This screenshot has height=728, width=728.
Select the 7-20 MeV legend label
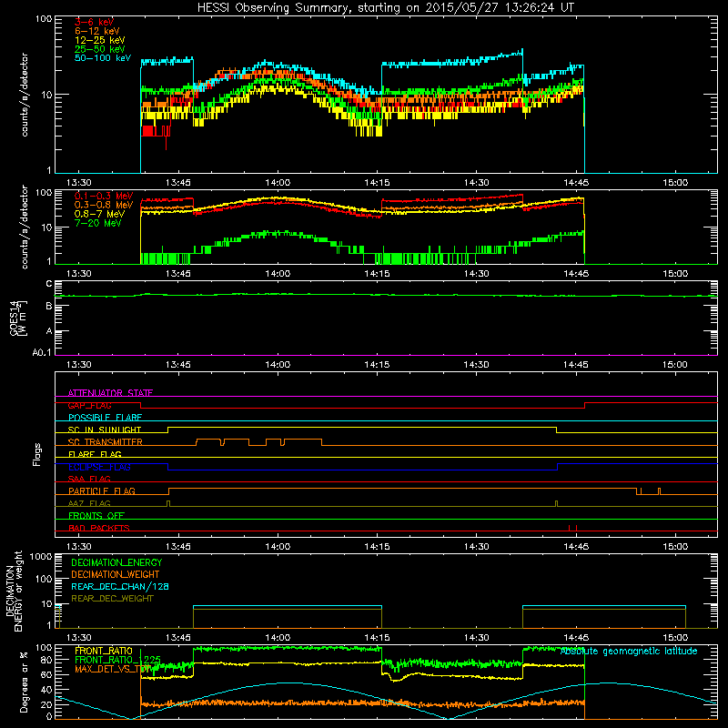point(97,223)
